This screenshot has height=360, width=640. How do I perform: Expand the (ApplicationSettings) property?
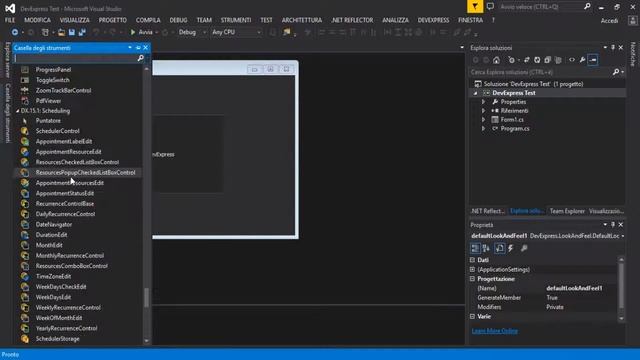(473, 269)
